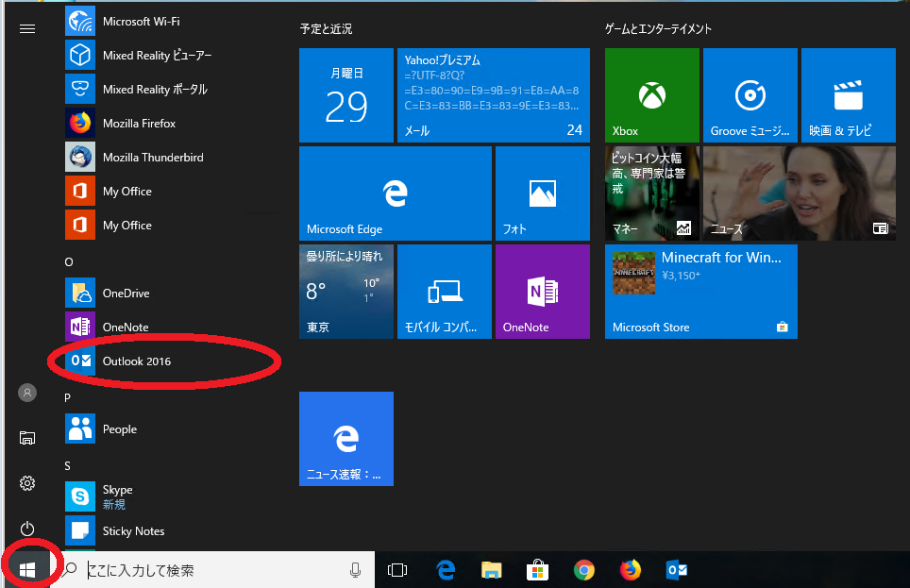Open Mixed Reality ポータル
Screen dimensions: 910x588
(x=173, y=90)
